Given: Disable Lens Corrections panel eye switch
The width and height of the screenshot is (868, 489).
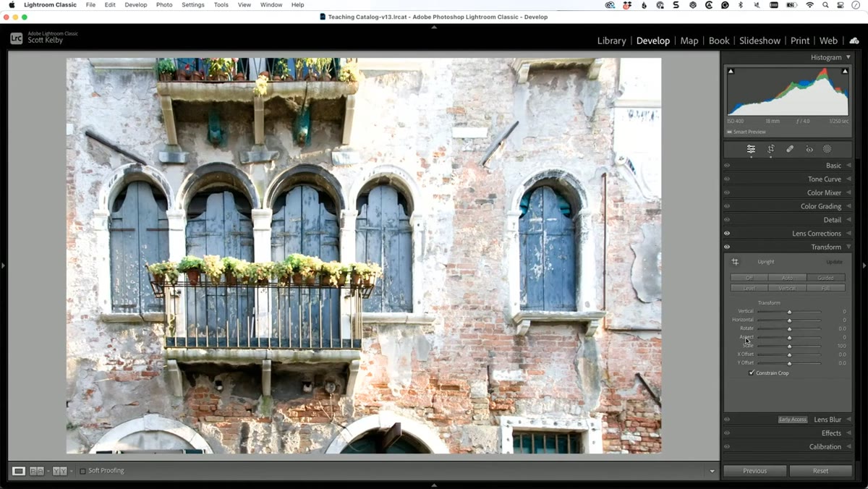Looking at the screenshot, I should point(727,234).
